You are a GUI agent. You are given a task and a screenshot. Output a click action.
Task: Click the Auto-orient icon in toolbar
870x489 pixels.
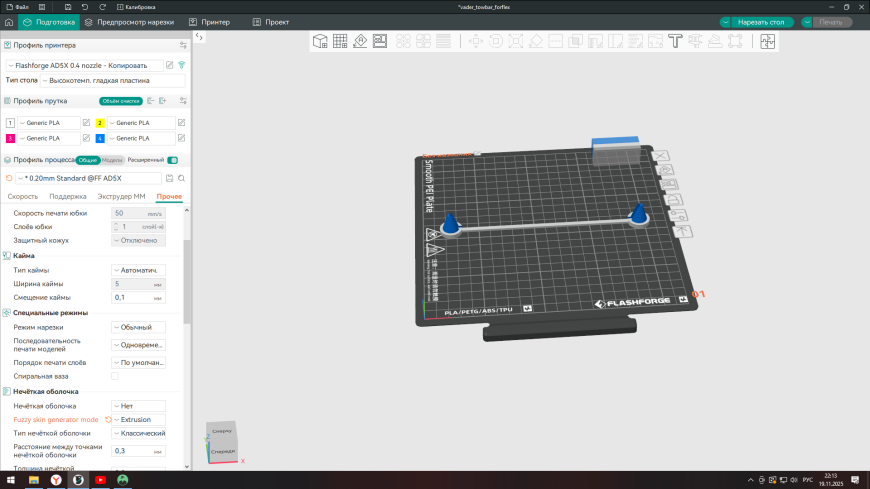tap(360, 41)
